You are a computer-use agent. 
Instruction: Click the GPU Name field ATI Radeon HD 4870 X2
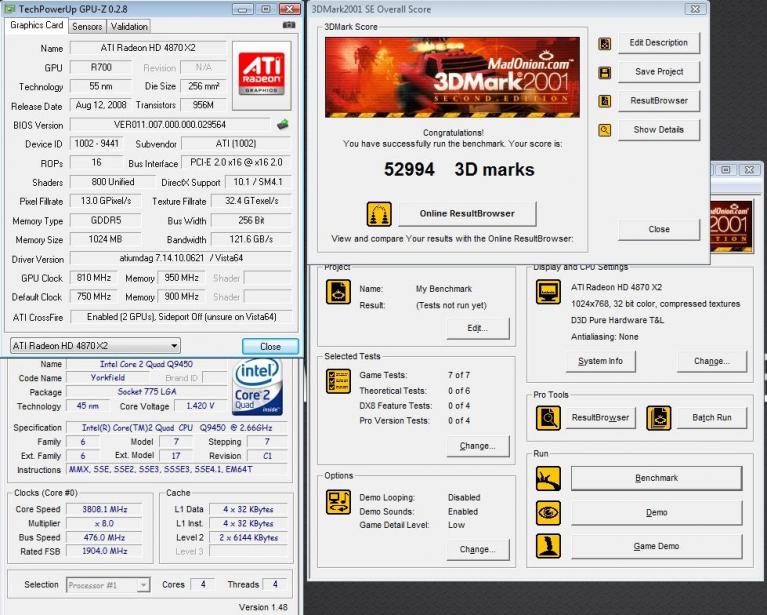point(148,48)
